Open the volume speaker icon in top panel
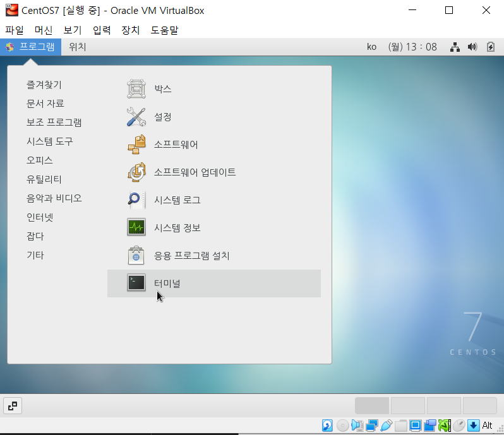Image resolution: width=504 pixels, height=435 pixels. (472, 47)
